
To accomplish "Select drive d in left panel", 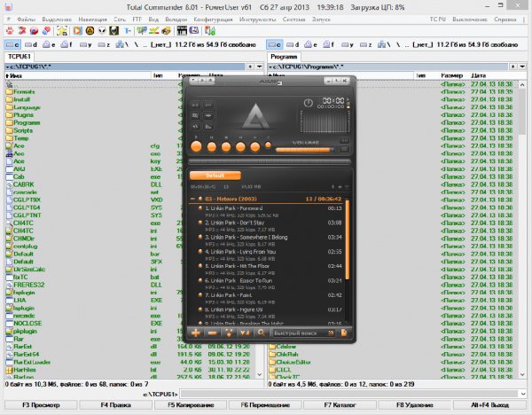I will 31,44.
